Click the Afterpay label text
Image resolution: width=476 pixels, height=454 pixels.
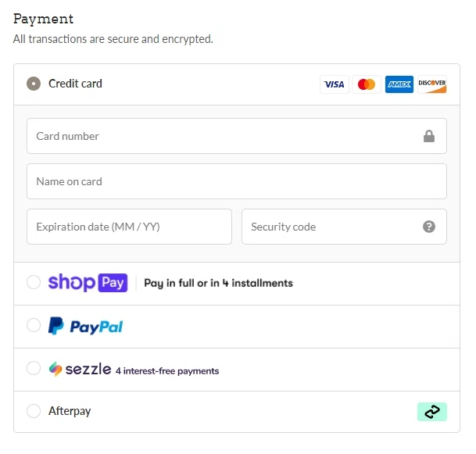click(x=70, y=411)
